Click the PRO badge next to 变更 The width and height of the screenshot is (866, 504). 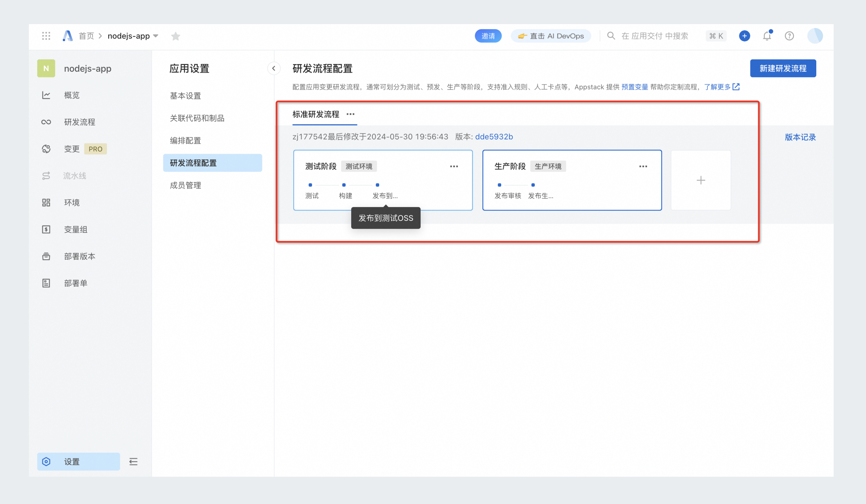click(95, 149)
